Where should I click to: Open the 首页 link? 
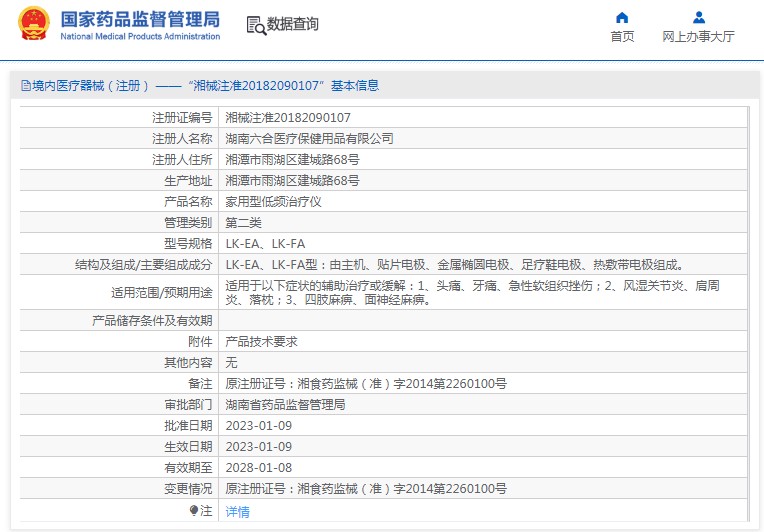(x=622, y=37)
